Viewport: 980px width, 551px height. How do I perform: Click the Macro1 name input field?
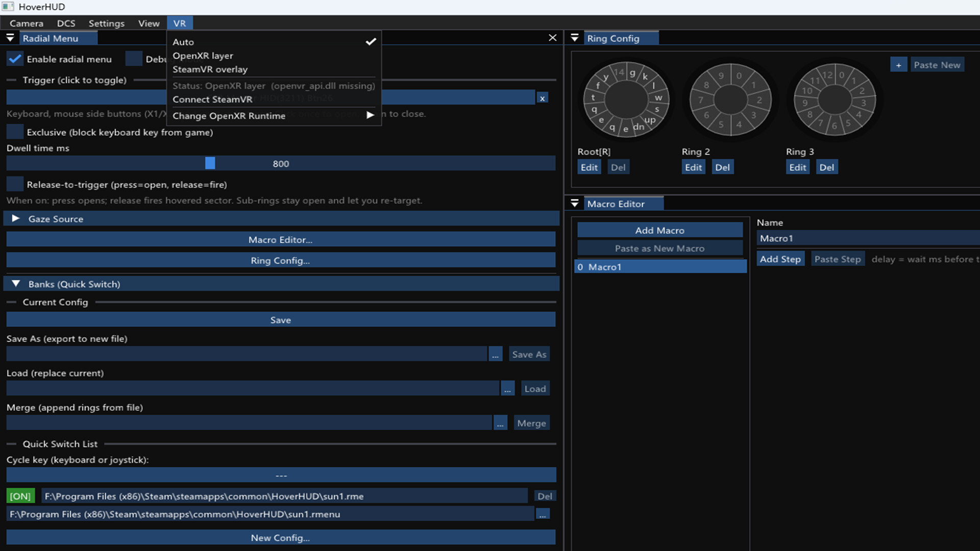[868, 238]
